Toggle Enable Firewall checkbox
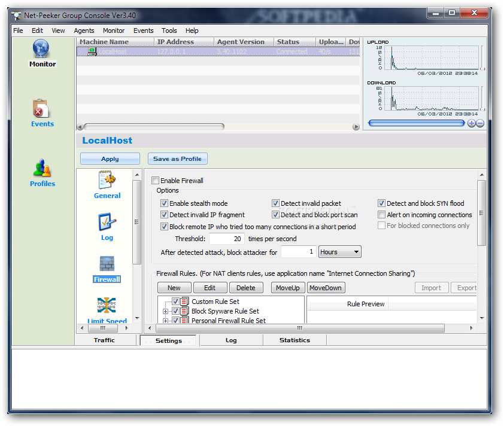Image resolution: width=504 pixels, height=426 pixels. coord(155,181)
